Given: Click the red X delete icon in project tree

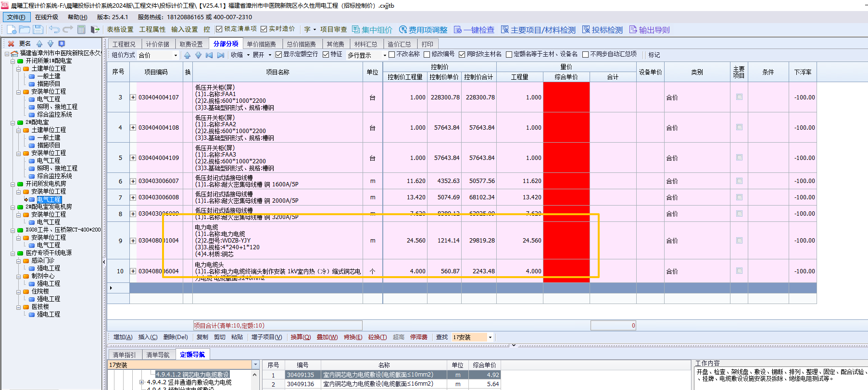Looking at the screenshot, I should click(11, 43).
